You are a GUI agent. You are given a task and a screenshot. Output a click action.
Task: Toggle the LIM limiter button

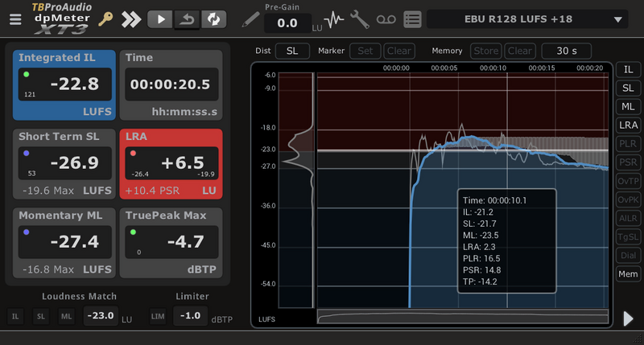159,317
